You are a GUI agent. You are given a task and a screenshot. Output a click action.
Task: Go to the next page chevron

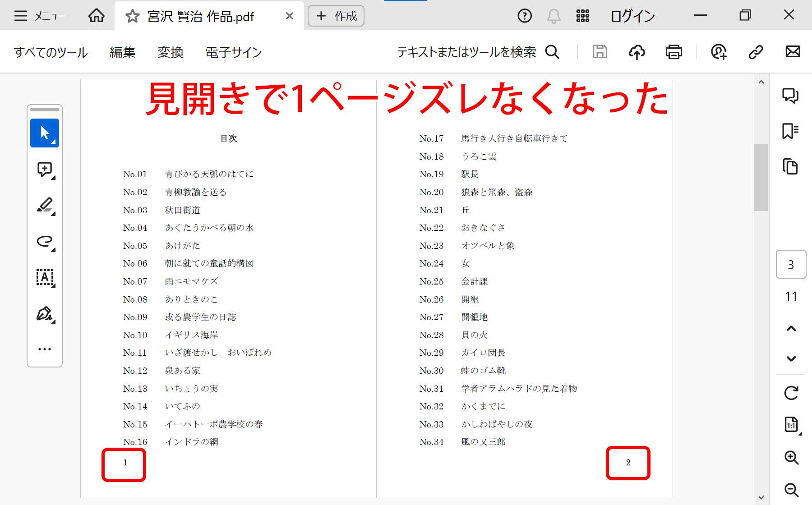click(791, 358)
